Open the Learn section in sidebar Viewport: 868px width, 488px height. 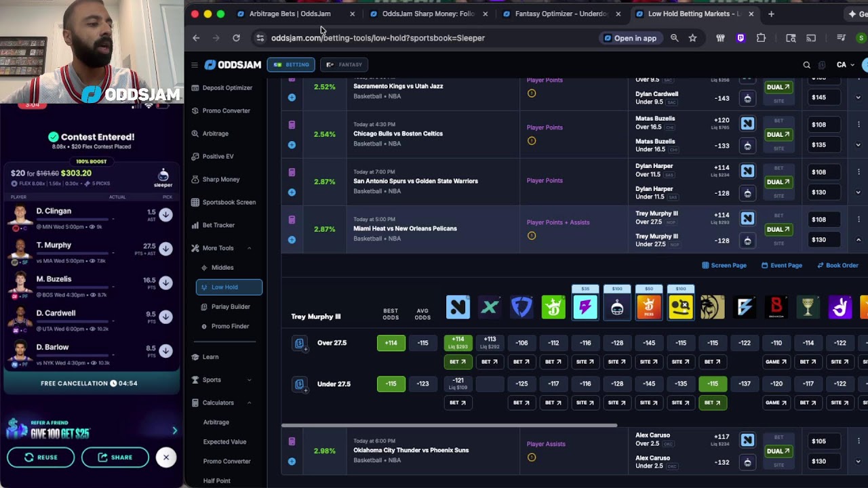click(x=210, y=357)
